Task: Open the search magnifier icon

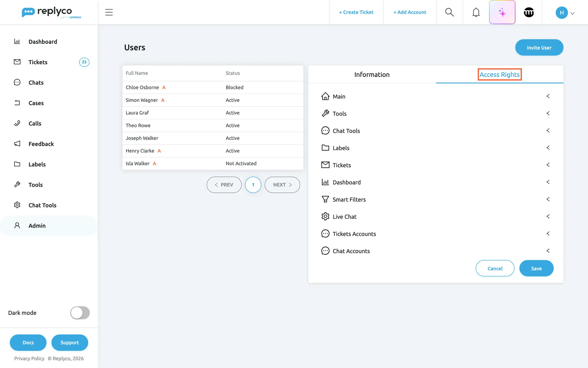Action: tap(449, 12)
